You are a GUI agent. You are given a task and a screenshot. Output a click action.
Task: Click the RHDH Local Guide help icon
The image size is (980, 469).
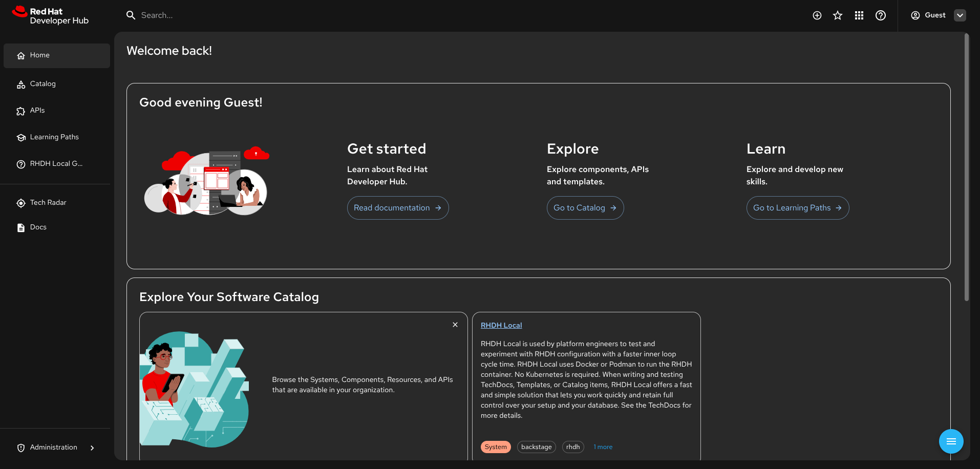[21, 164]
